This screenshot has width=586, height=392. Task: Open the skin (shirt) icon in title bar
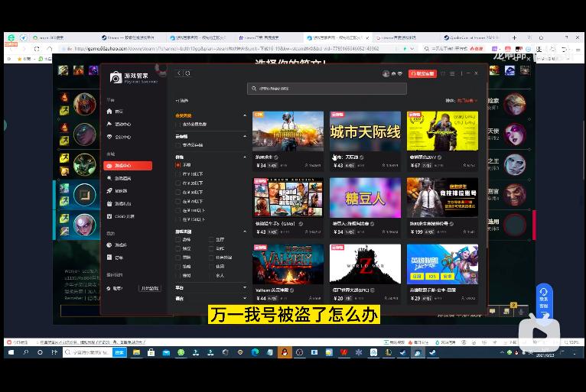[443, 73]
